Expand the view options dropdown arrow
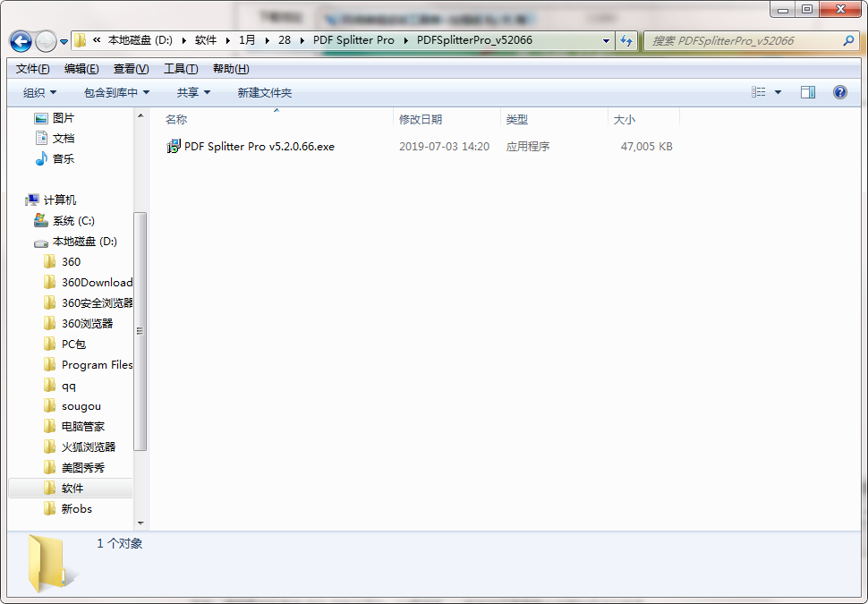868x604 pixels. pos(778,92)
